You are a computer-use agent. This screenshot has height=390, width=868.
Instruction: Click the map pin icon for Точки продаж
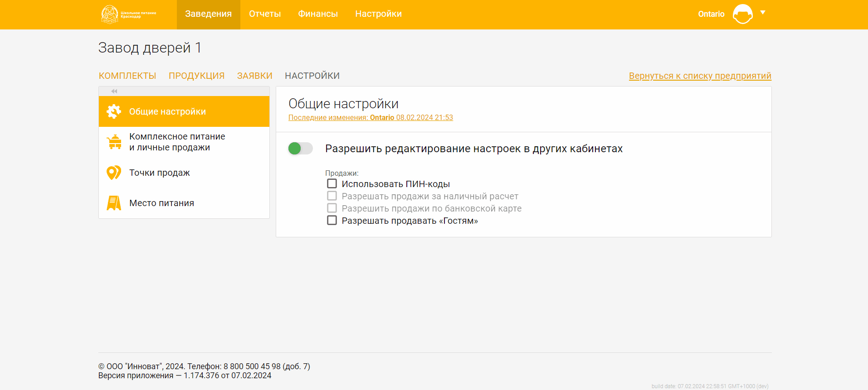(x=113, y=173)
